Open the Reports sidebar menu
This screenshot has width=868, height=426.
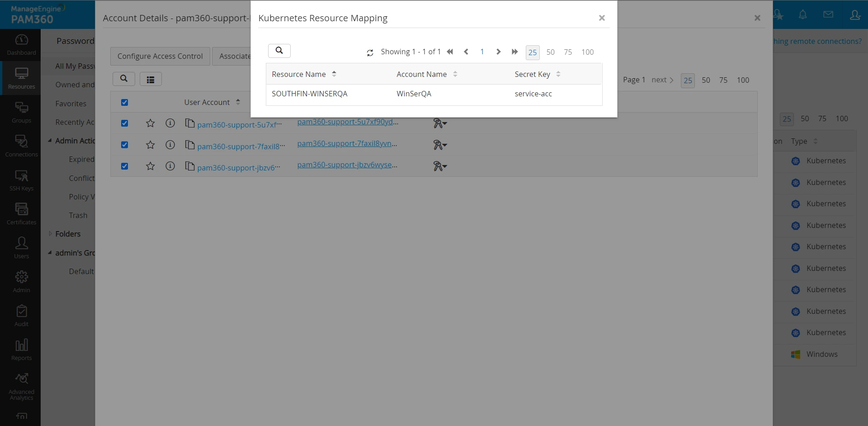tap(21, 350)
